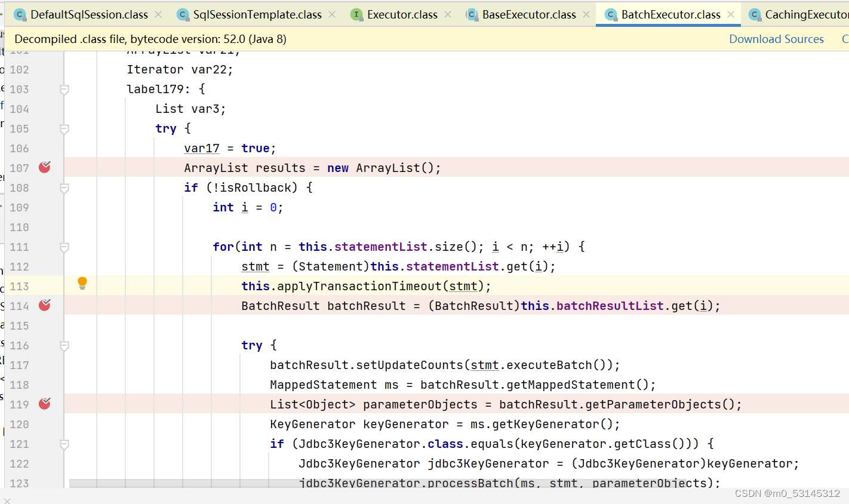The width and height of the screenshot is (849, 504).
Task: Click the intention bulb on line 113
Action: click(82, 282)
